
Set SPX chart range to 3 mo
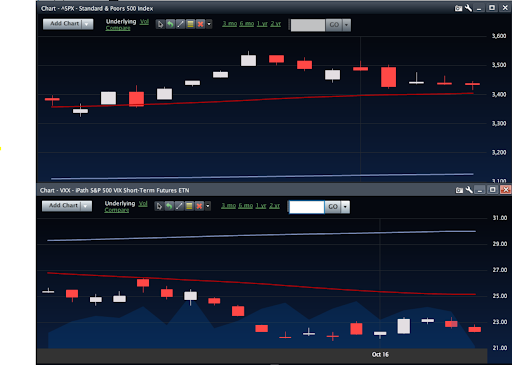click(230, 24)
